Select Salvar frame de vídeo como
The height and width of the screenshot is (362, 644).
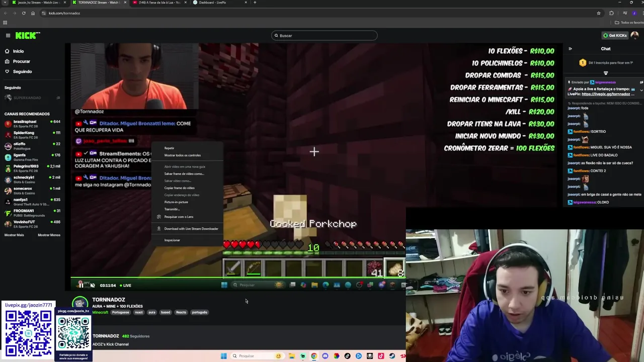click(x=187, y=173)
